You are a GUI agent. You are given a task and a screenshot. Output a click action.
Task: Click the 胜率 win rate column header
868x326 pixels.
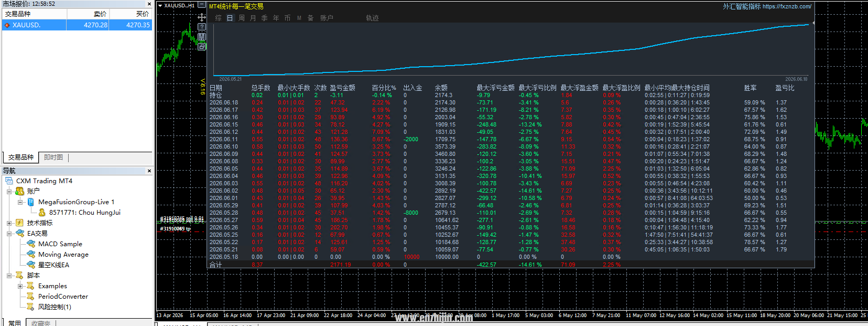pos(750,88)
